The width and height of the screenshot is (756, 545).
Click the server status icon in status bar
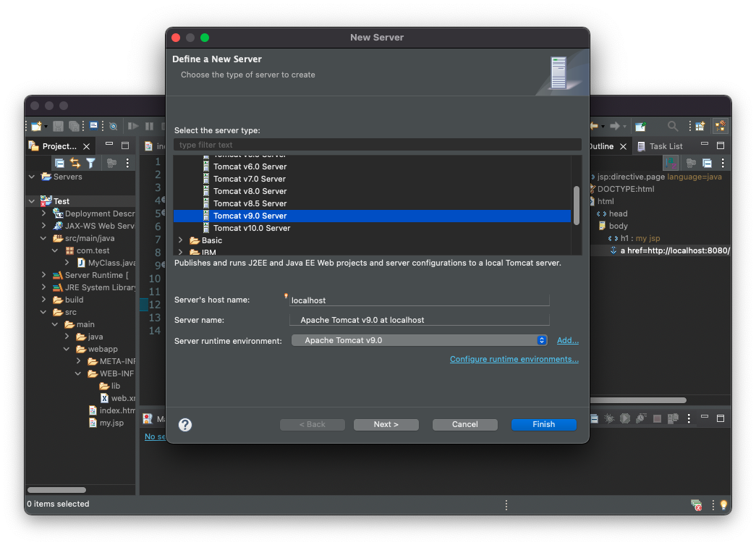(696, 505)
